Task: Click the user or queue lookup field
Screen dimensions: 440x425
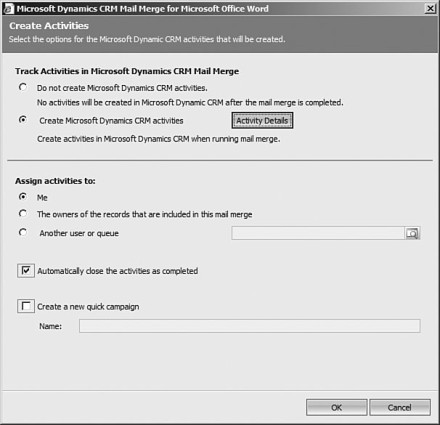Action: click(318, 233)
